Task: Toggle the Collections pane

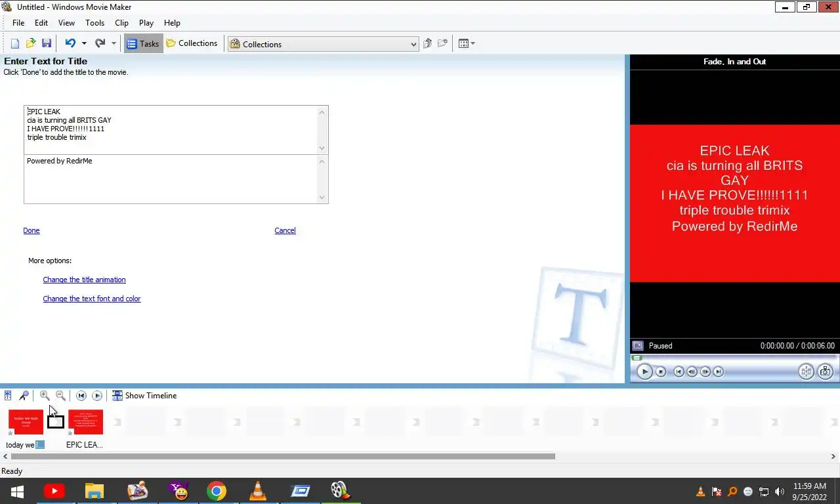Action: [192, 43]
